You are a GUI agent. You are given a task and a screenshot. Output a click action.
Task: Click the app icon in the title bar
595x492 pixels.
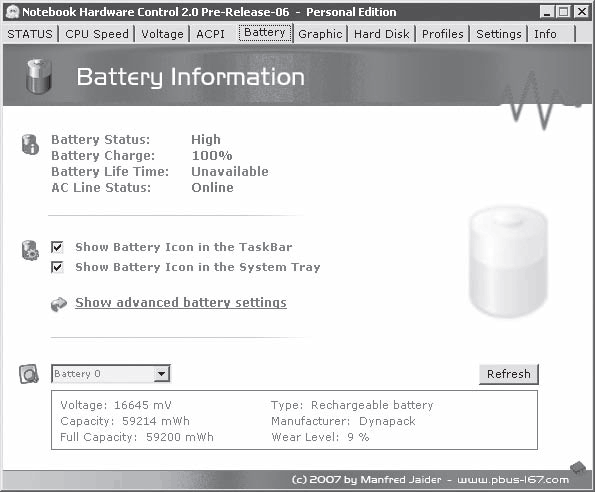point(13,12)
